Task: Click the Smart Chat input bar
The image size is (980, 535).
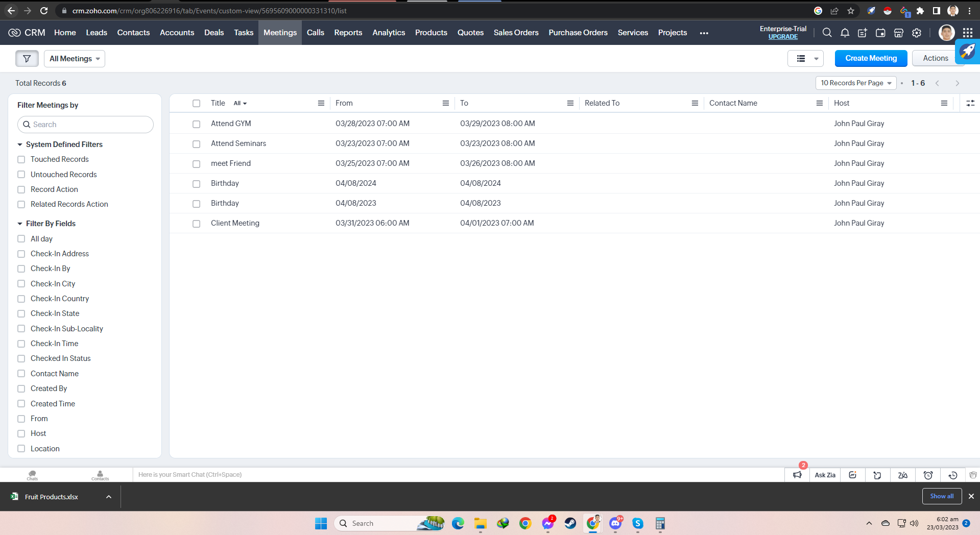Action: click(458, 475)
